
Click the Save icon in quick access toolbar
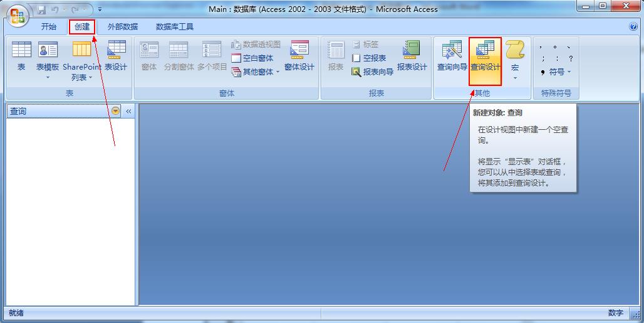(x=41, y=9)
